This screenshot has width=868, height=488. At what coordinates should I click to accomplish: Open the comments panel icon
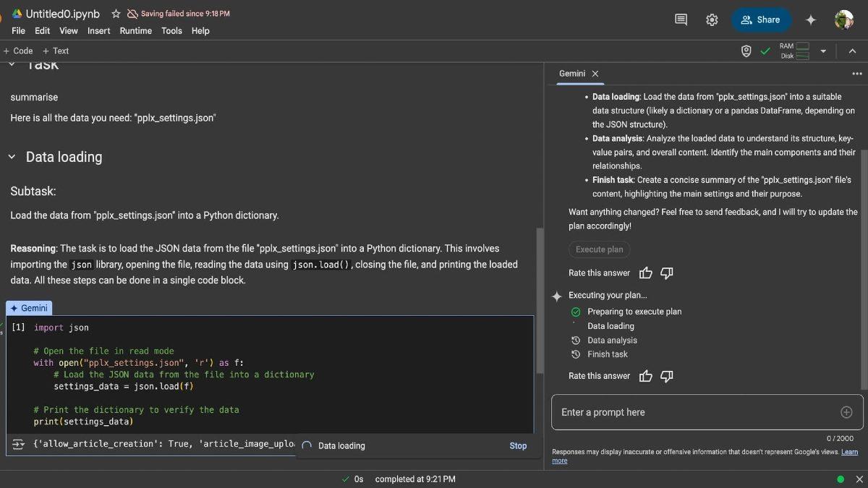681,20
